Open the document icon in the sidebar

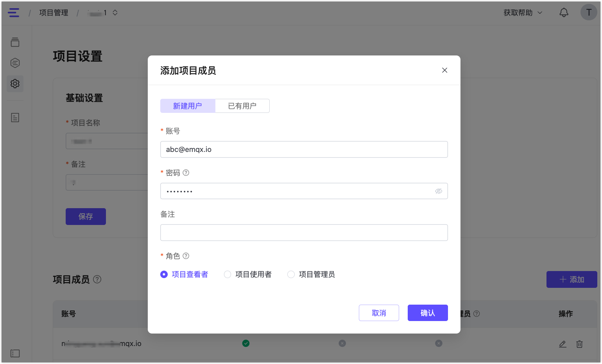[15, 117]
